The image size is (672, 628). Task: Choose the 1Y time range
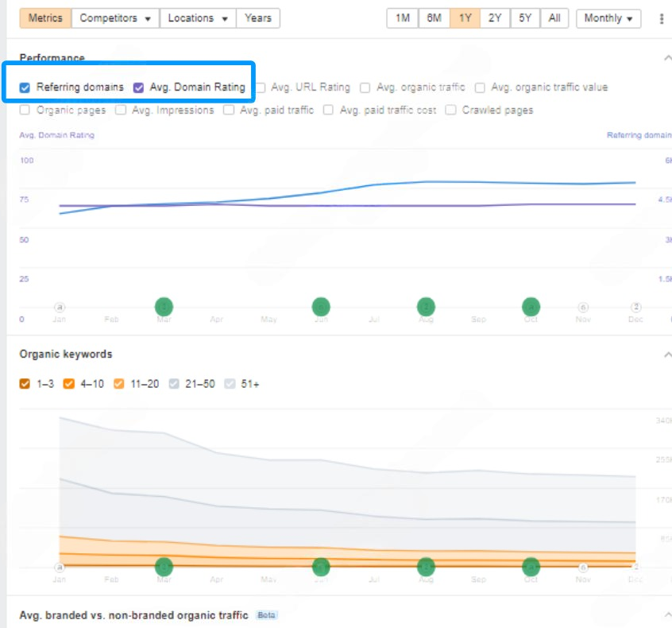pyautogui.click(x=465, y=18)
